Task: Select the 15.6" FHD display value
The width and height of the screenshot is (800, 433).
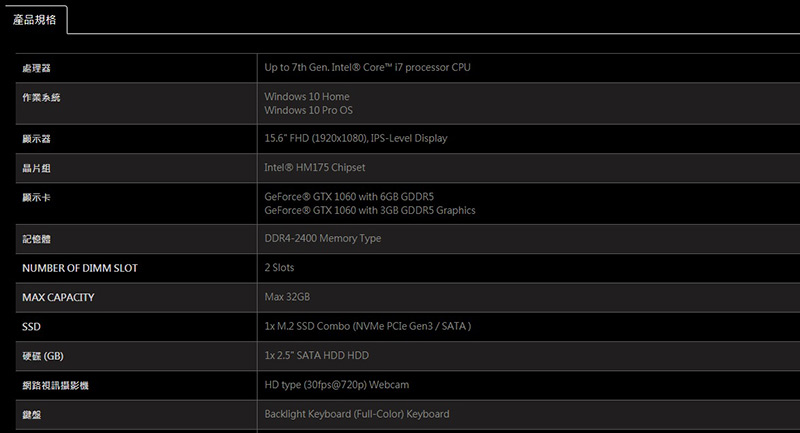Action: [x=356, y=138]
